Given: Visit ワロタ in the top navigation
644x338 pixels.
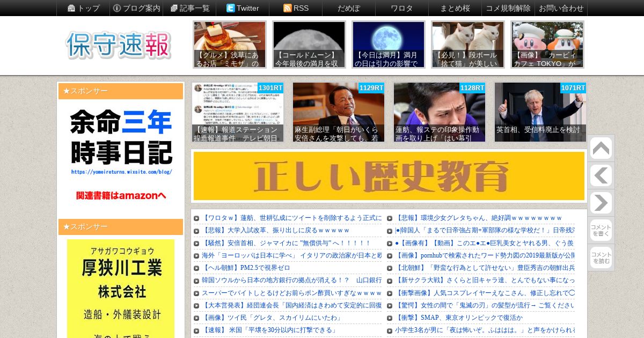Looking at the screenshot, I should coord(402,8).
